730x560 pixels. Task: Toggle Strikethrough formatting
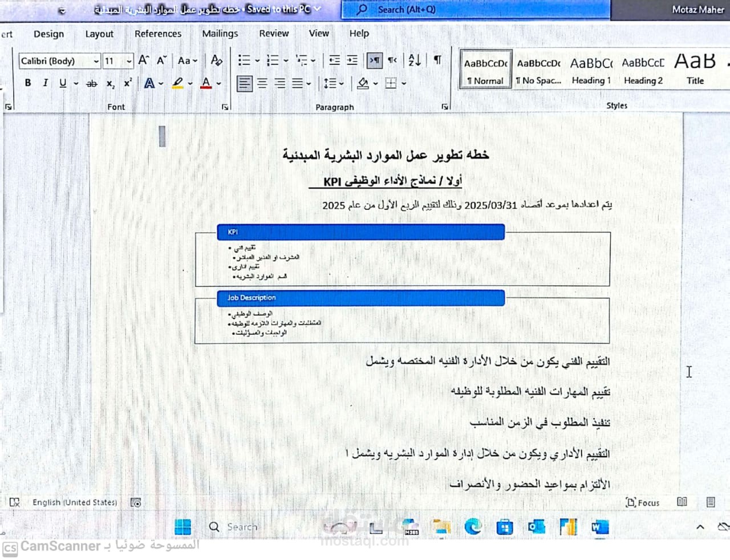click(x=91, y=83)
